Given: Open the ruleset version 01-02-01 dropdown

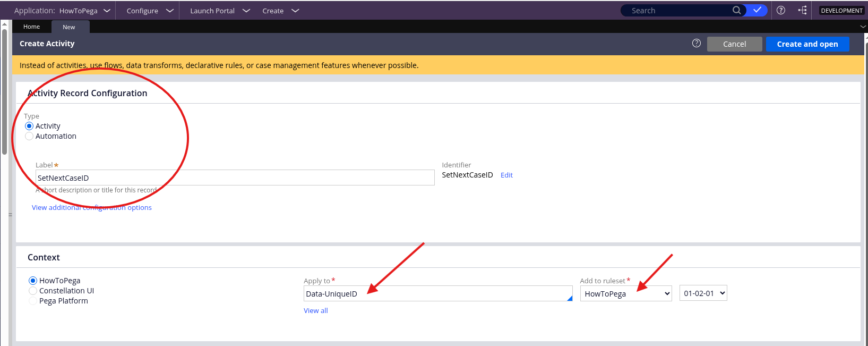Looking at the screenshot, I should coord(703,293).
